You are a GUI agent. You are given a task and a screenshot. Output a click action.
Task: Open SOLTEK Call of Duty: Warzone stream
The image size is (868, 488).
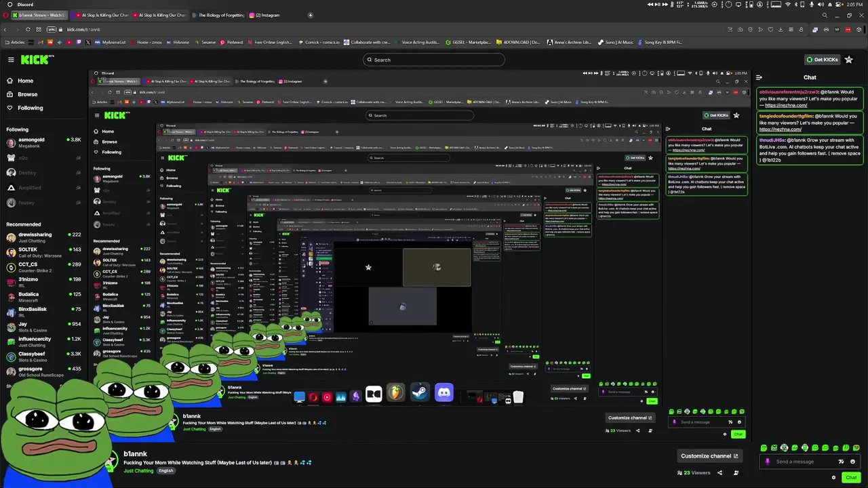44,252
